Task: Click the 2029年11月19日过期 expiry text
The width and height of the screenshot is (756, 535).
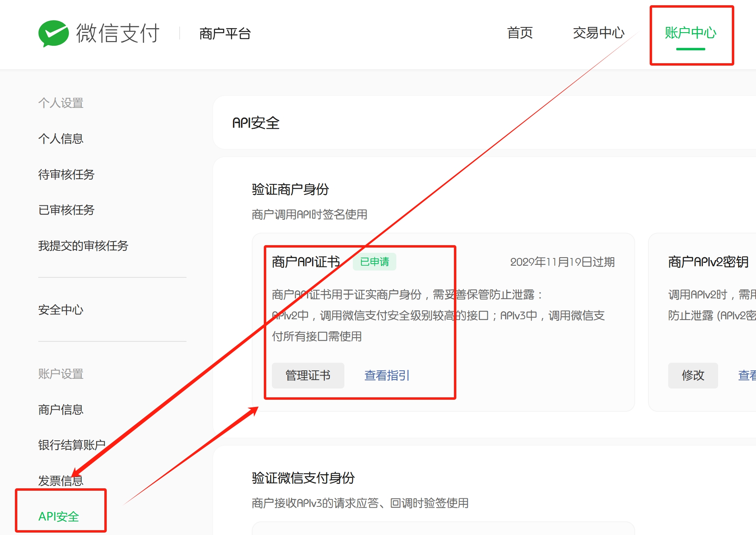Action: (562, 262)
